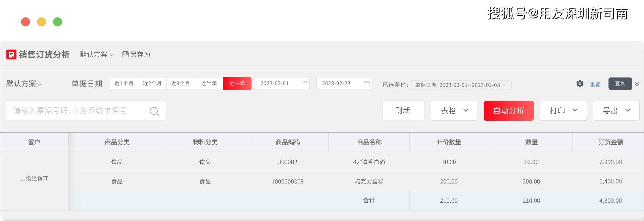Click the 客户 column header

pyautogui.click(x=34, y=142)
